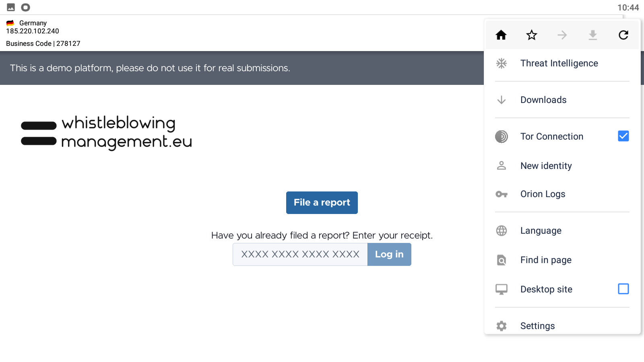This screenshot has height=362, width=644.
Task: Open the Downloads menu entry
Action: tap(562, 100)
